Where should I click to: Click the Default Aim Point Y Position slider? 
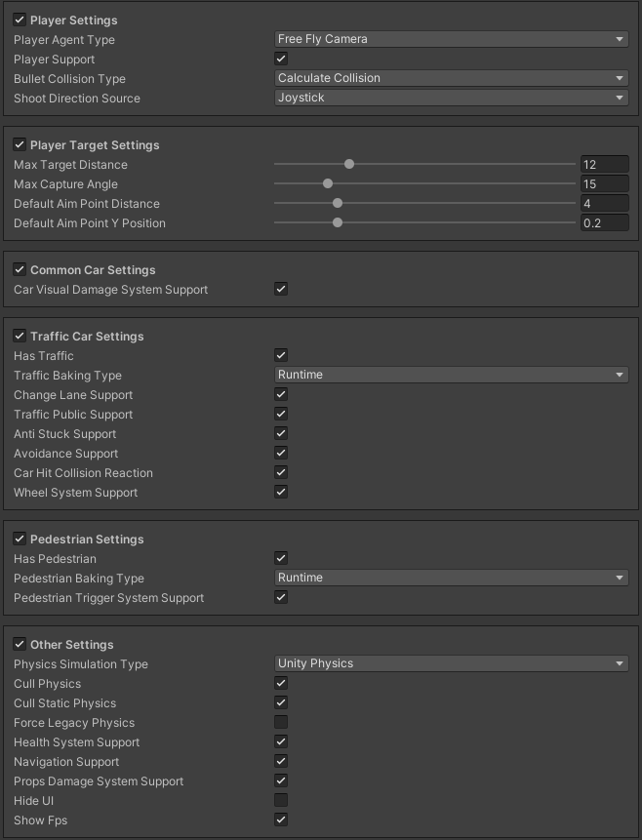[x=424, y=222]
